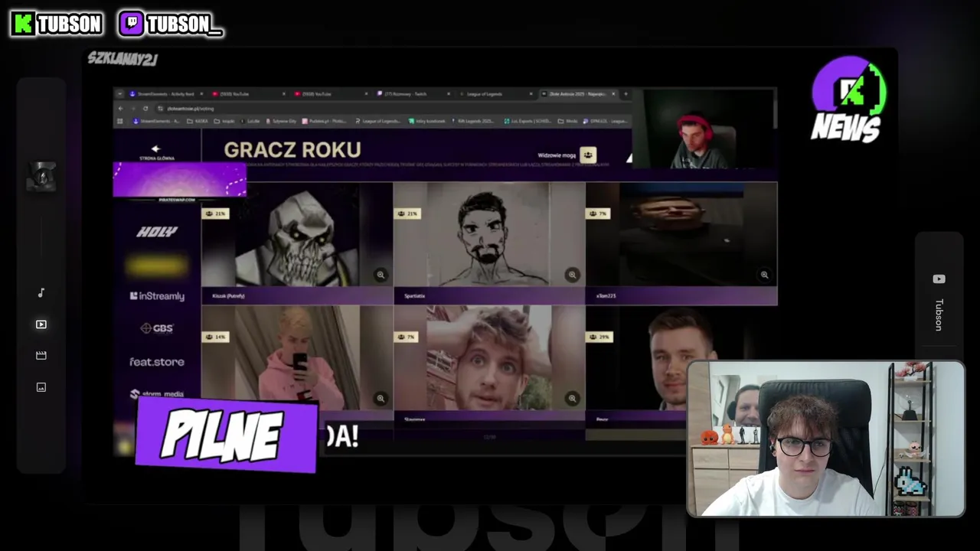Image resolution: width=980 pixels, height=551 pixels.
Task: Open the GBS sponsor logo
Action: coord(157,328)
